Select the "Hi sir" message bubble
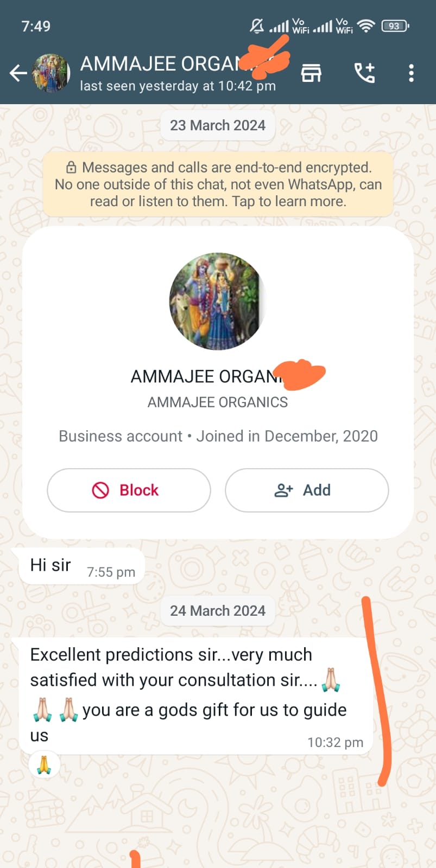The image size is (436, 868). pyautogui.click(x=81, y=566)
